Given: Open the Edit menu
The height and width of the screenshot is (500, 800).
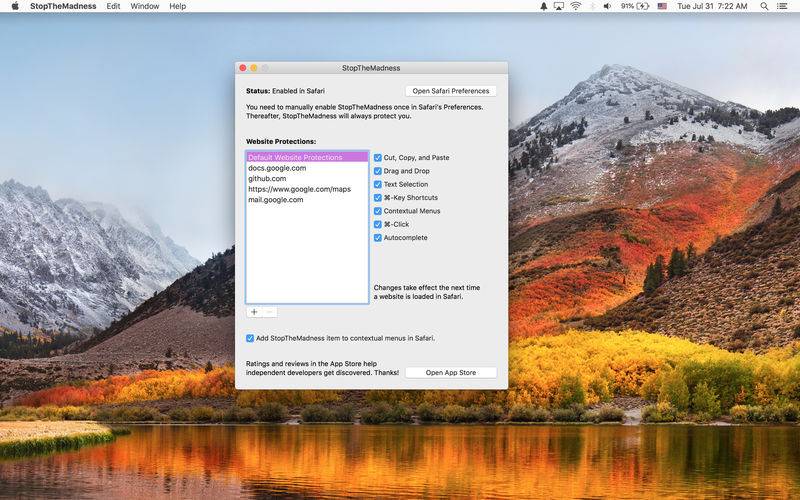Looking at the screenshot, I should [x=113, y=6].
